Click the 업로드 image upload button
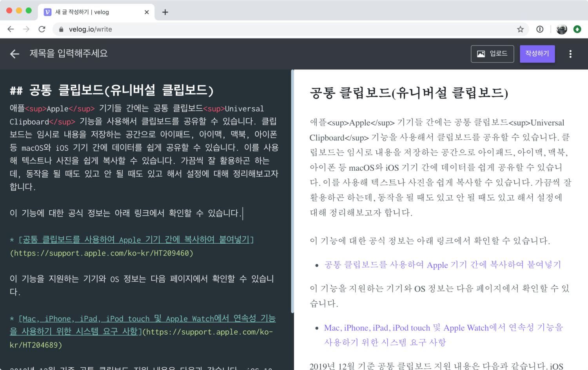 [x=492, y=54]
